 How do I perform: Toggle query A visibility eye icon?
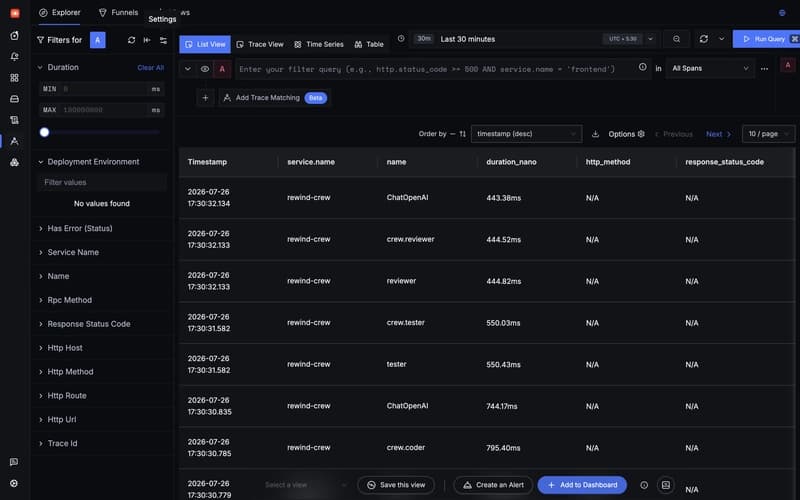205,69
